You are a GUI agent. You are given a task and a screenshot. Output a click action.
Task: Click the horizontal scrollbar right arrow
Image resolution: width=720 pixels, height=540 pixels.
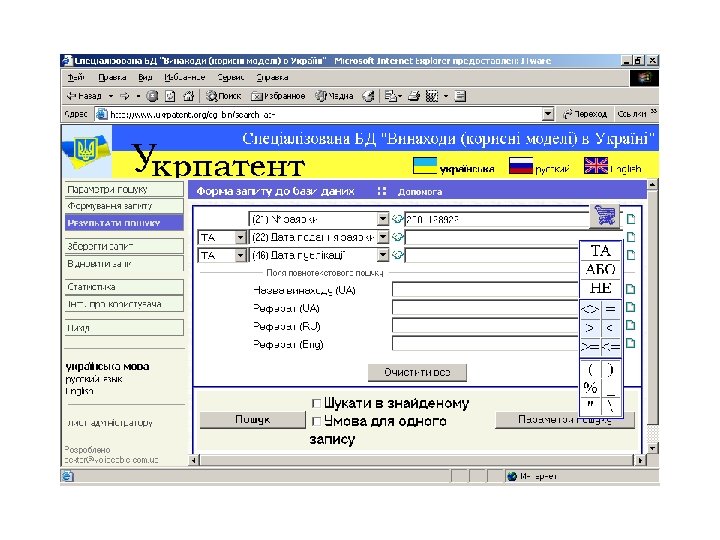coord(640,460)
